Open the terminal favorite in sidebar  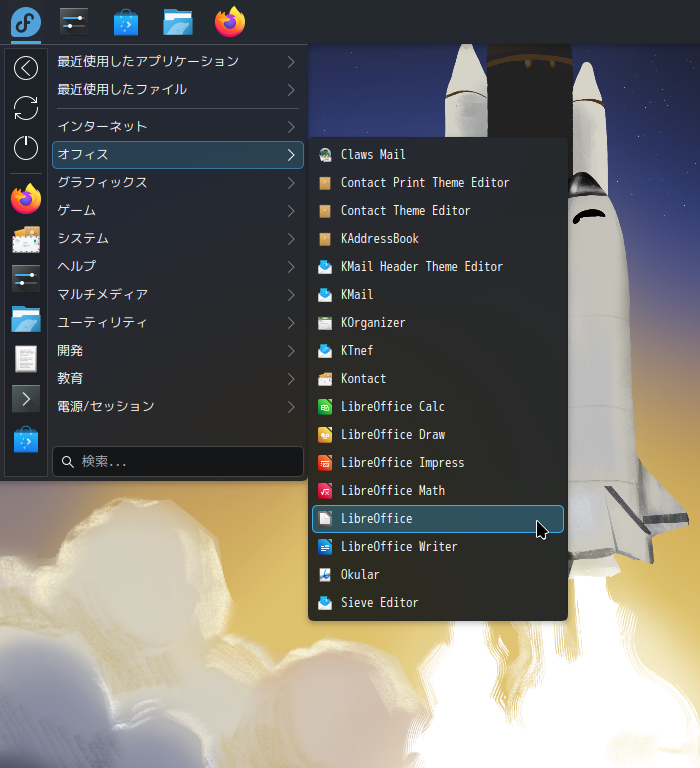click(x=26, y=399)
